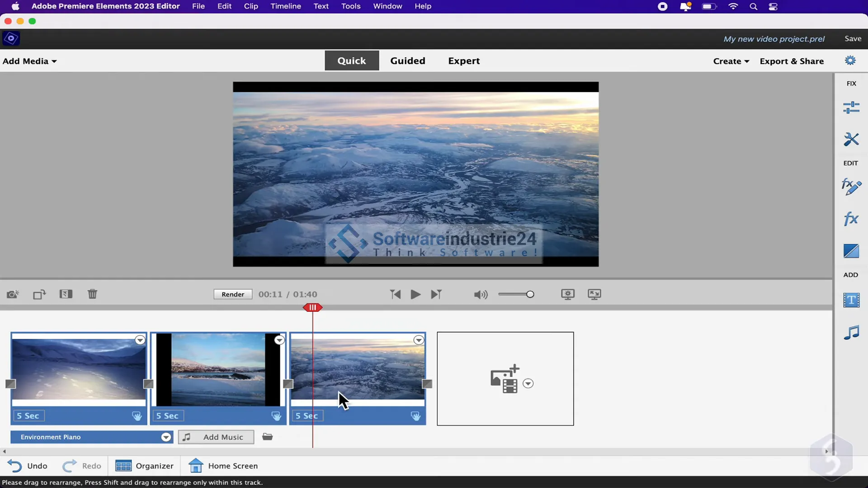Click the freeze frame camera icon
Viewport: 868px width, 488px height.
pyautogui.click(x=13, y=295)
